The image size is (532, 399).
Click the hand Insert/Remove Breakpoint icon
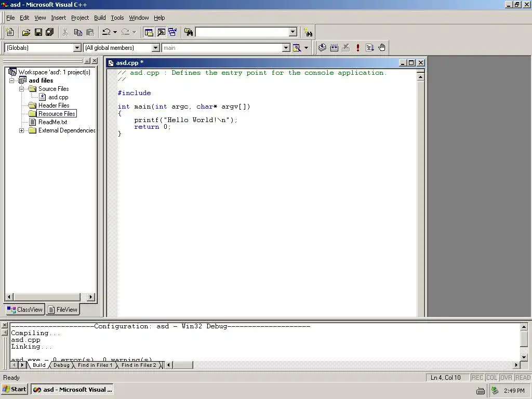click(382, 47)
